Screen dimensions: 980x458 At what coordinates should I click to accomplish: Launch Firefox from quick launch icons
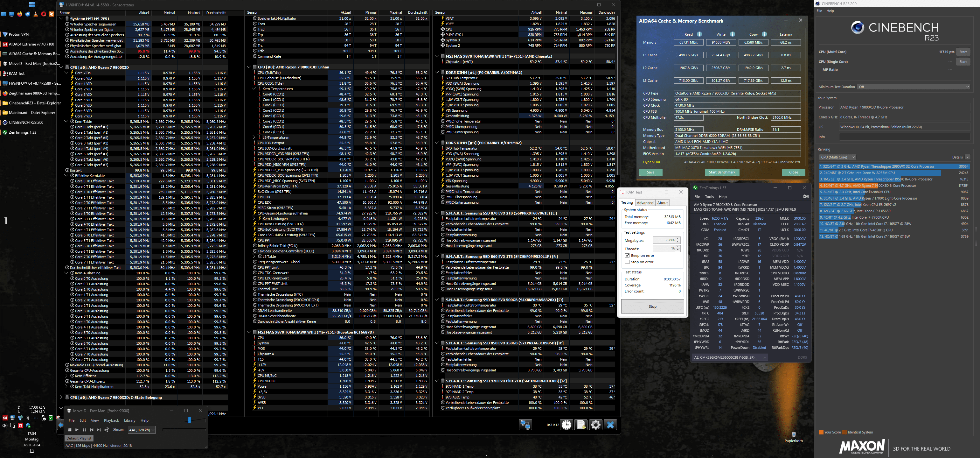[x=20, y=14]
